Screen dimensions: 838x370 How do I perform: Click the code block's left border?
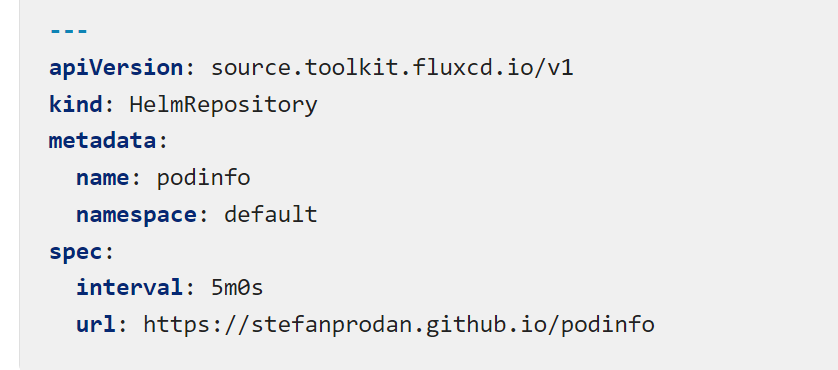19,185
